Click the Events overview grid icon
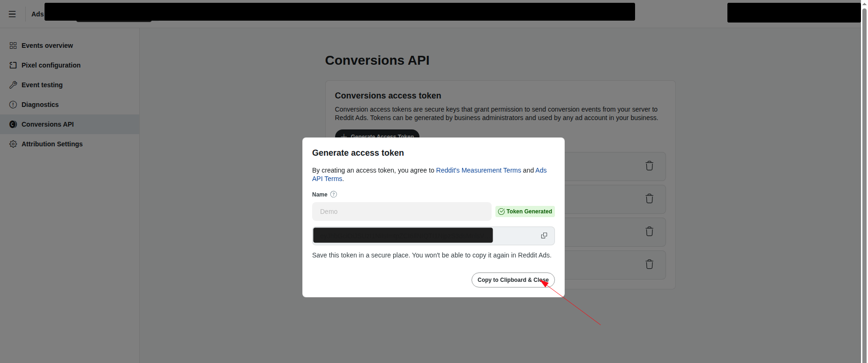This screenshot has height=363, width=868. point(13,45)
